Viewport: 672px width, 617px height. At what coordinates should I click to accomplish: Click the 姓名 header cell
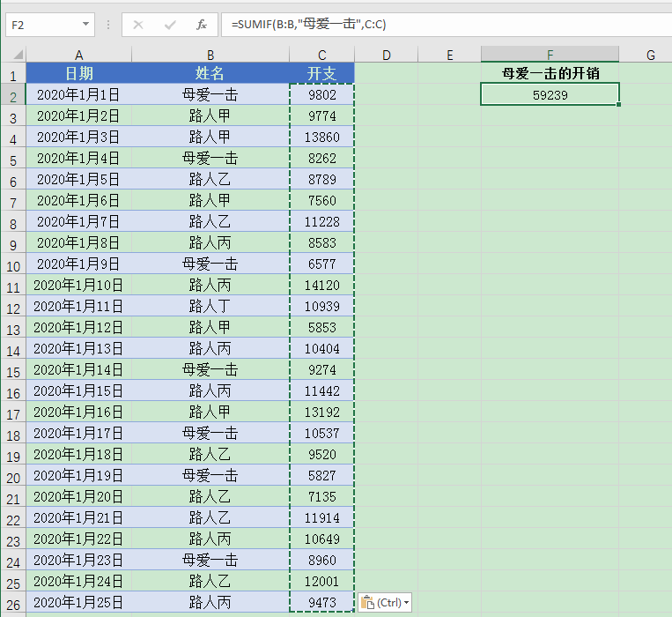click(210, 73)
